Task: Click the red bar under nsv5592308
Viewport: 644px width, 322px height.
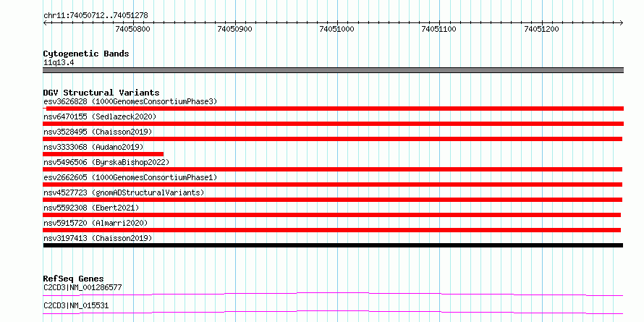Action: [332, 215]
